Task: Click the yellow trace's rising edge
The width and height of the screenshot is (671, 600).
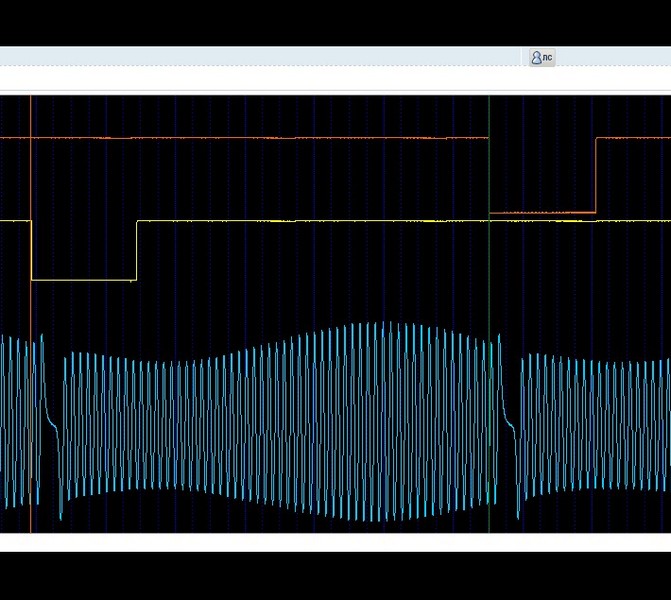Action: (137, 250)
